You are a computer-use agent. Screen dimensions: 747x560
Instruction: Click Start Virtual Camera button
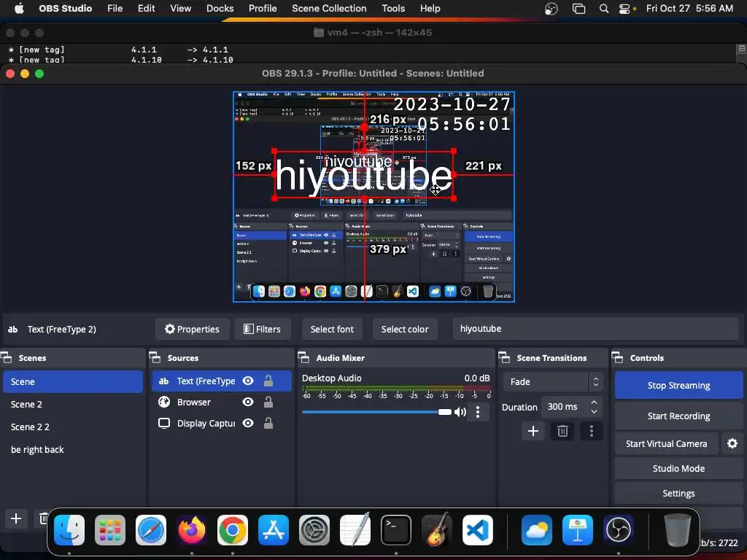point(667,444)
